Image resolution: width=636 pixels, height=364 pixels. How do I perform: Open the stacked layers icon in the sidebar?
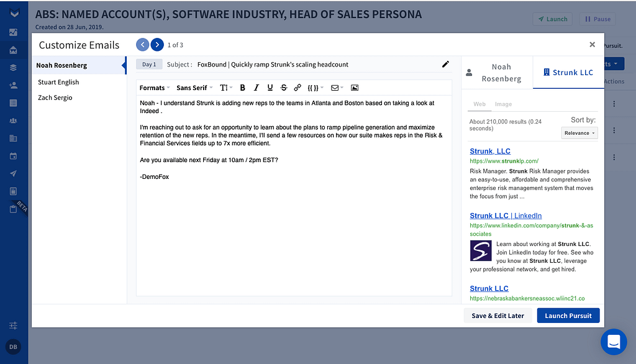(x=14, y=67)
